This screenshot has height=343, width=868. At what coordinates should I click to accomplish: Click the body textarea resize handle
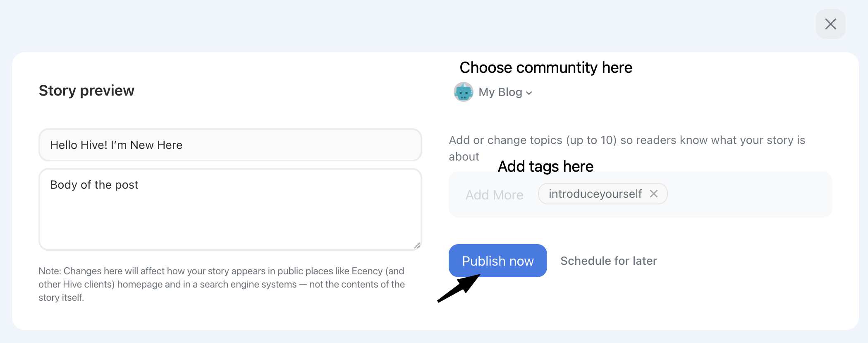[x=417, y=246]
